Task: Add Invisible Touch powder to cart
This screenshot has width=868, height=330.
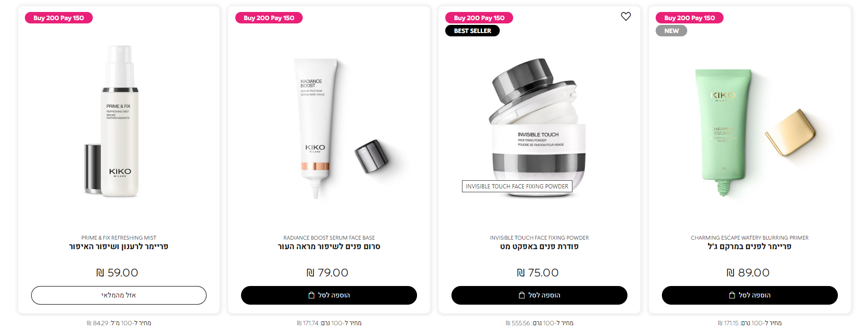Action: point(539,295)
